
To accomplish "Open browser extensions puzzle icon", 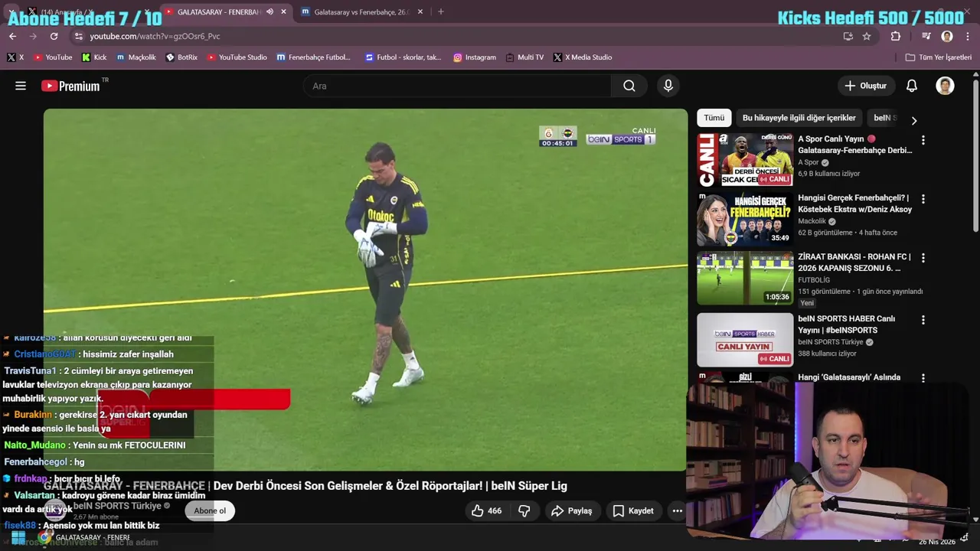I will [896, 36].
